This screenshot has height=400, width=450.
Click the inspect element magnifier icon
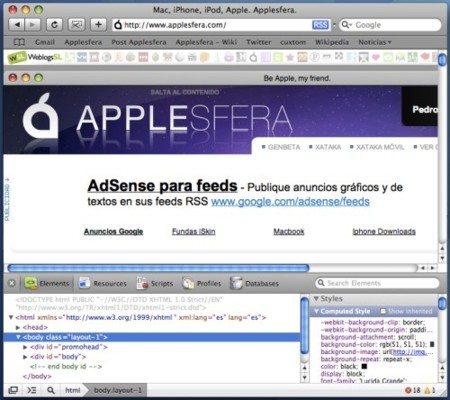click(51, 390)
